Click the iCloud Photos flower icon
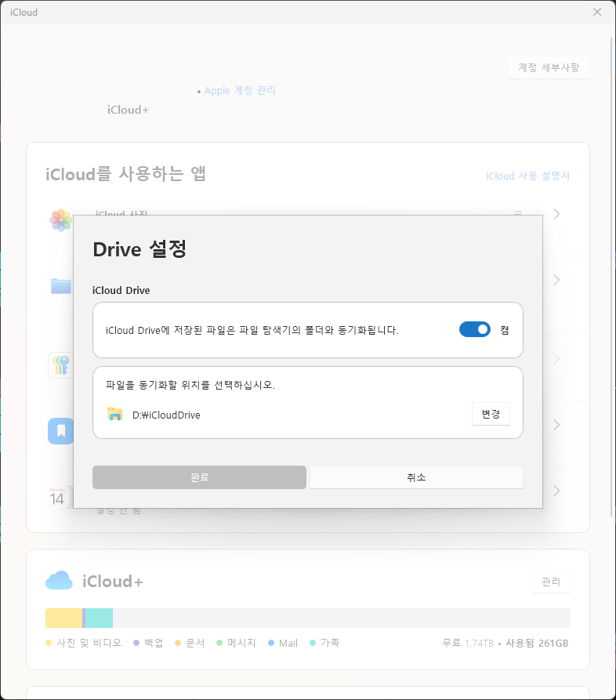 [61, 220]
